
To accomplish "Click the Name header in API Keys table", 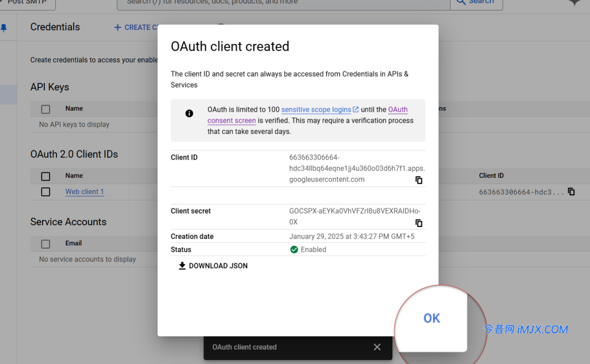I will (x=74, y=108).
